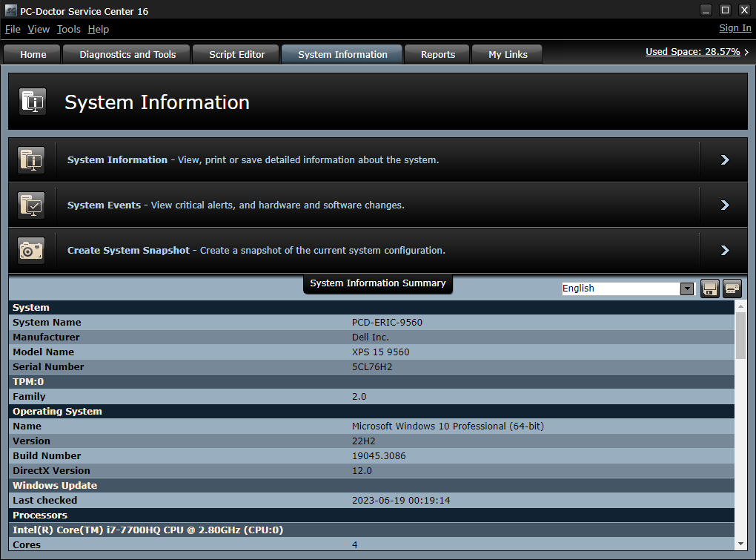The image size is (756, 560).
Task: Open the English language dropdown
Action: (686, 289)
